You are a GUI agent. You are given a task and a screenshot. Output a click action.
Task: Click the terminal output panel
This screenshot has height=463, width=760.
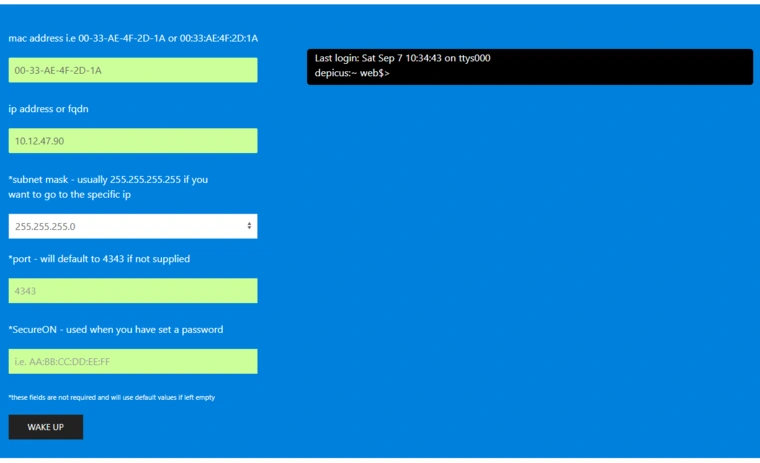(530, 67)
